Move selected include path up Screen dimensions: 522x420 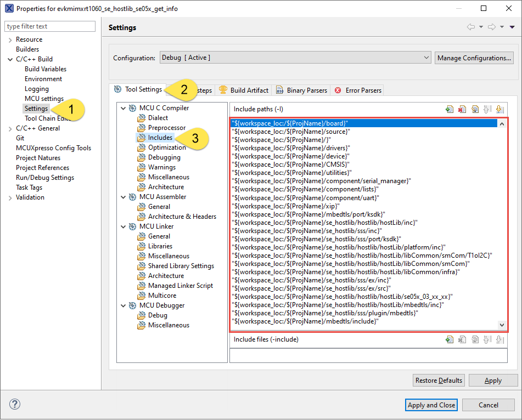487,109
